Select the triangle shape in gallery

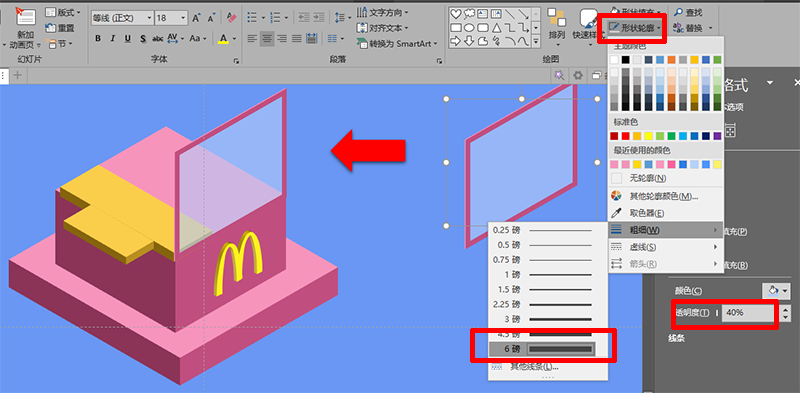click(495, 28)
